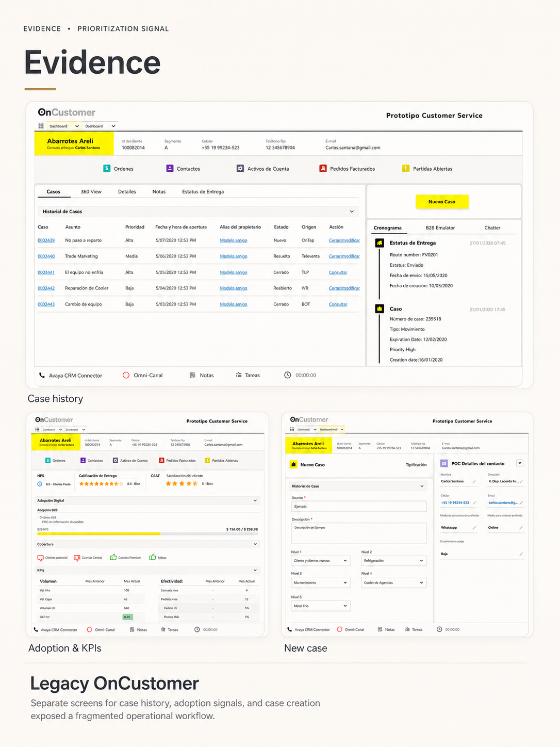Click the Metas thumbs-up icon
This screenshot has height=747, width=560.
click(153, 557)
